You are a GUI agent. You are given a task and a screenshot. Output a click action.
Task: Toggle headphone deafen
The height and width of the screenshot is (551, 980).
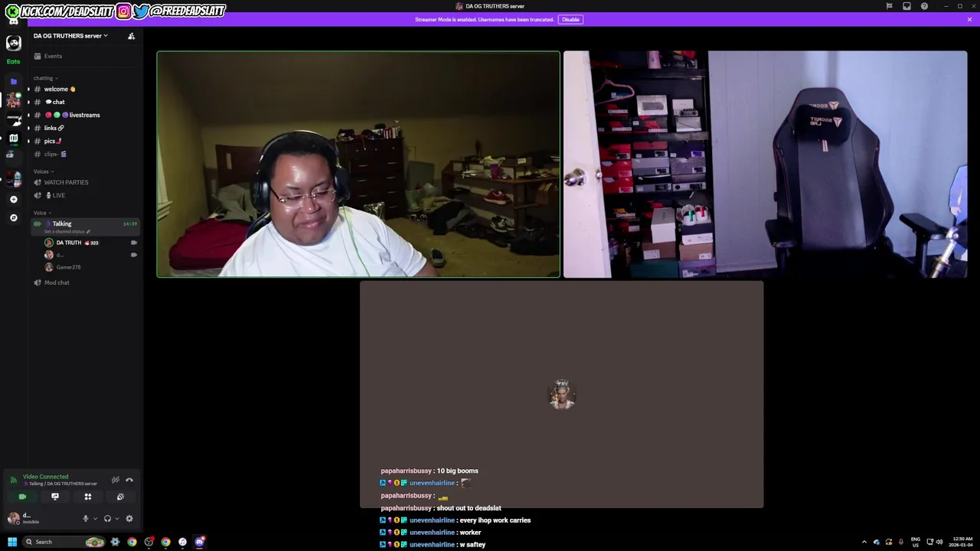pyautogui.click(x=107, y=519)
